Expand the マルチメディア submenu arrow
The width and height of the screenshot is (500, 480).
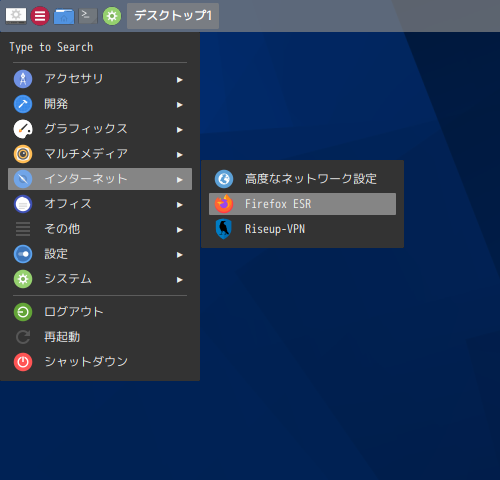pos(180,155)
